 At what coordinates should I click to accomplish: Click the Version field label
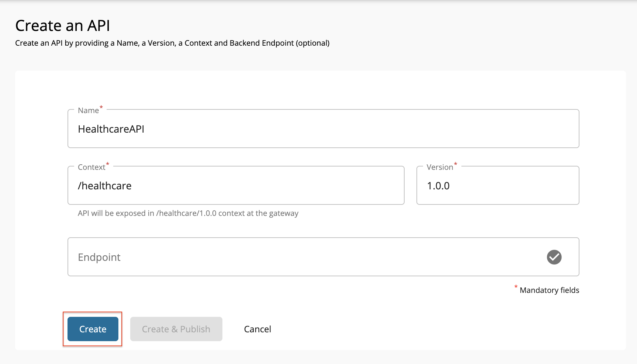[440, 167]
